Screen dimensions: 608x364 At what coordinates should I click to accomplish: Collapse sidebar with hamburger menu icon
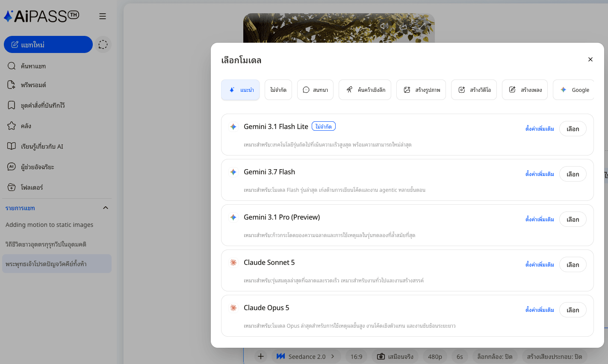tap(103, 16)
